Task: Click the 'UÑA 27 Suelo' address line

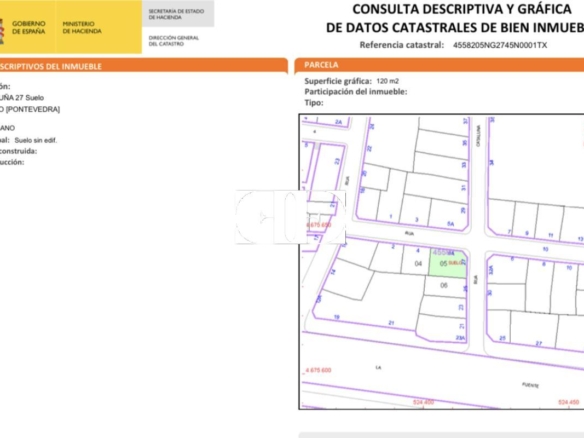Action: tap(22, 98)
